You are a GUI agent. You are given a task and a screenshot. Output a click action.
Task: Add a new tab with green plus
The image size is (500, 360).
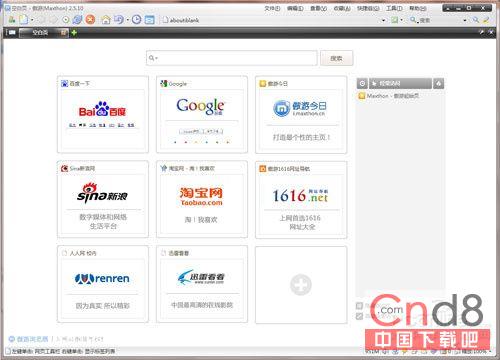pyautogui.click(x=74, y=32)
